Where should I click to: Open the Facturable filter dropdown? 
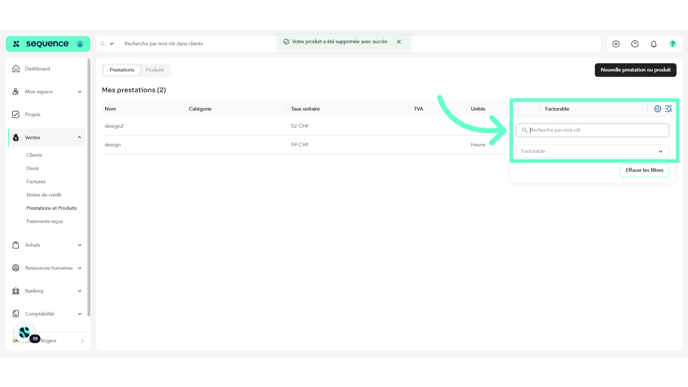(x=592, y=151)
